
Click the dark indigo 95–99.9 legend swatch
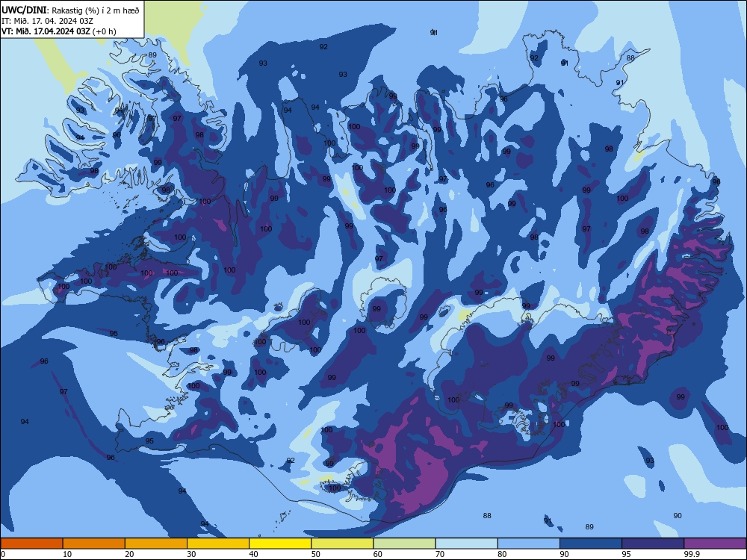coord(653,544)
